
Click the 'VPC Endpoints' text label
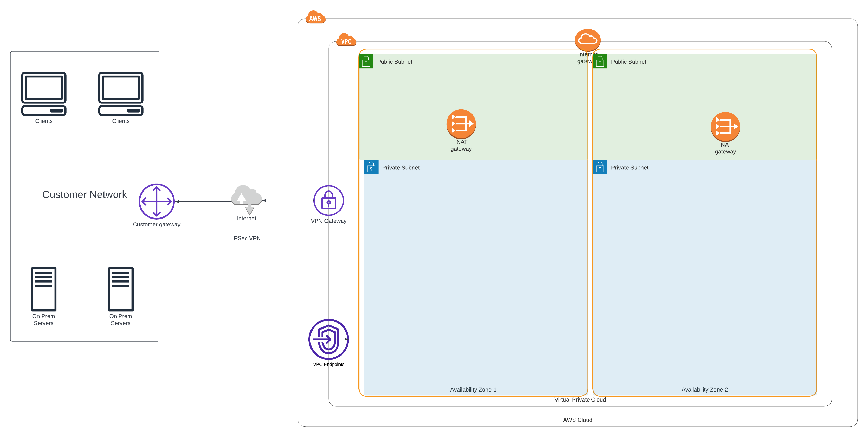[328, 364]
